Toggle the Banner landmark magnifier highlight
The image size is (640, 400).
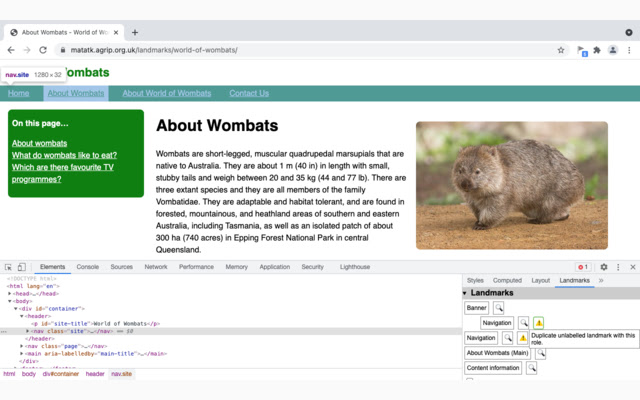498,308
